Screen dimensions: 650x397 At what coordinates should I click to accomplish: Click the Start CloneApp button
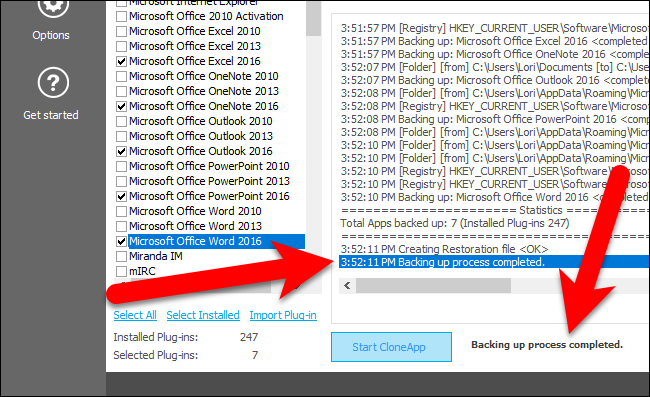pos(391,347)
